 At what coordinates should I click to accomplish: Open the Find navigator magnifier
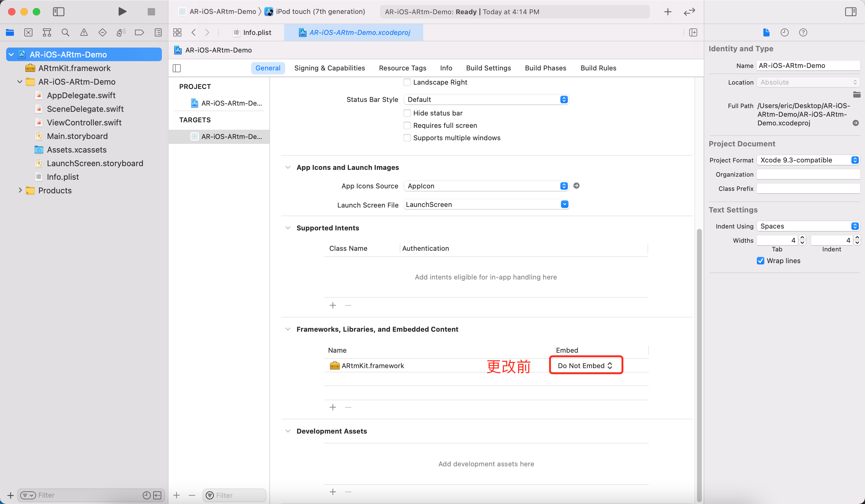tap(65, 33)
